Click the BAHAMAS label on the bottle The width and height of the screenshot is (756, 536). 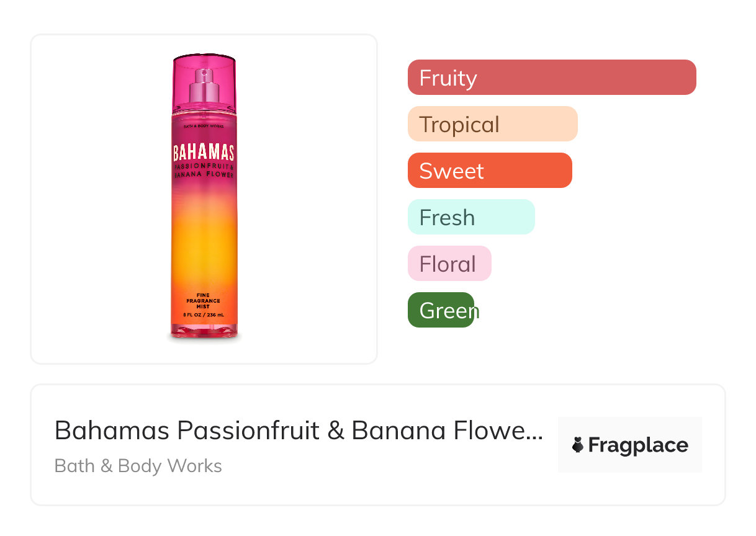[204, 153]
